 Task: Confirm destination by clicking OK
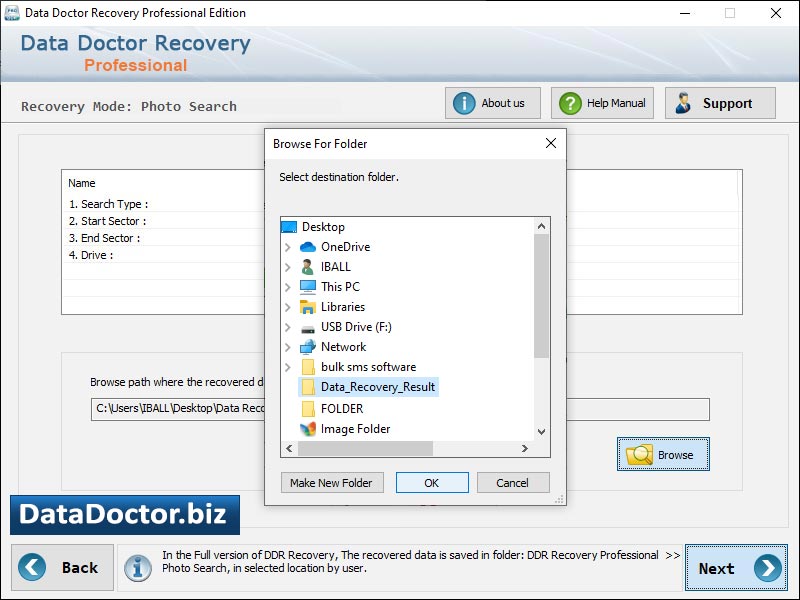pos(432,482)
